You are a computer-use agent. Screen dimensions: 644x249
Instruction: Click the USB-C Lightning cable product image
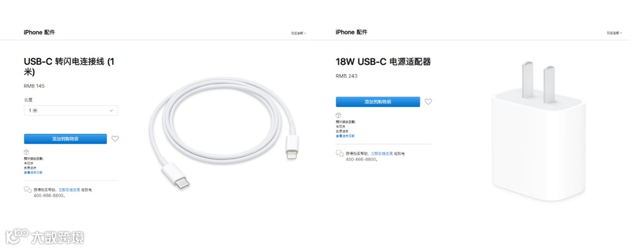point(224,134)
